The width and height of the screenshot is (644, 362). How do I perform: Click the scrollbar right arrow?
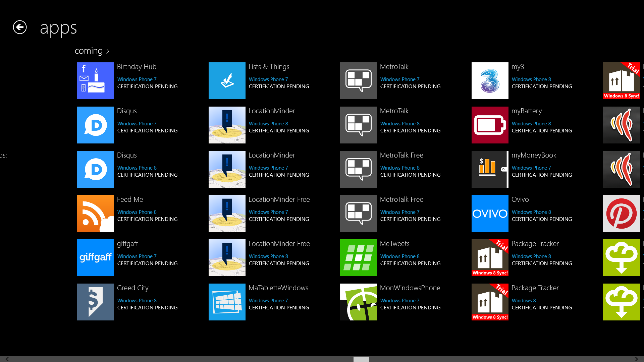pyautogui.click(x=637, y=359)
